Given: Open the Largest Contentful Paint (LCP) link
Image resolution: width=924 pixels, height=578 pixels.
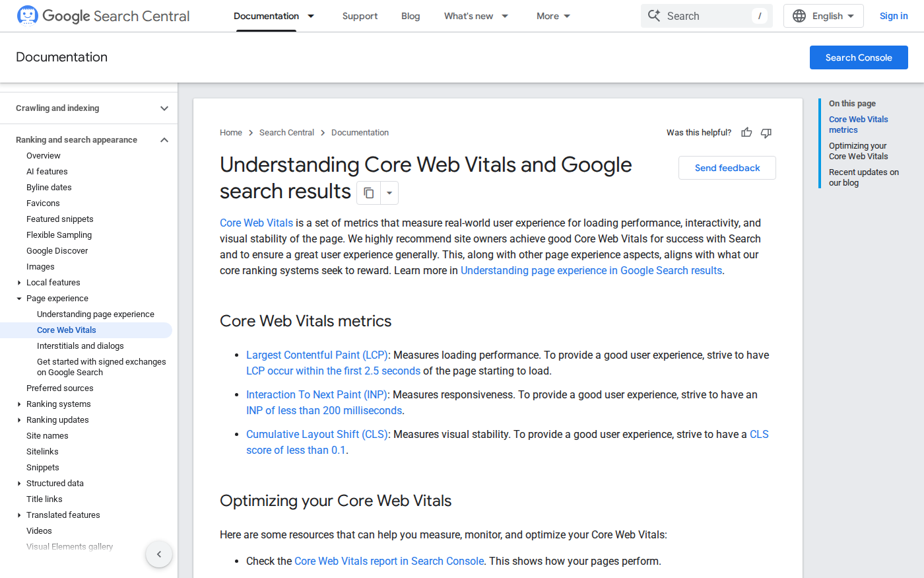Looking at the screenshot, I should click(x=317, y=355).
